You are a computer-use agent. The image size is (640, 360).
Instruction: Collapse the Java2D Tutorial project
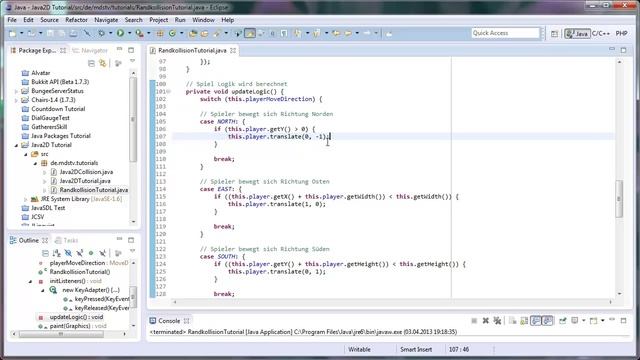[x=16, y=145]
